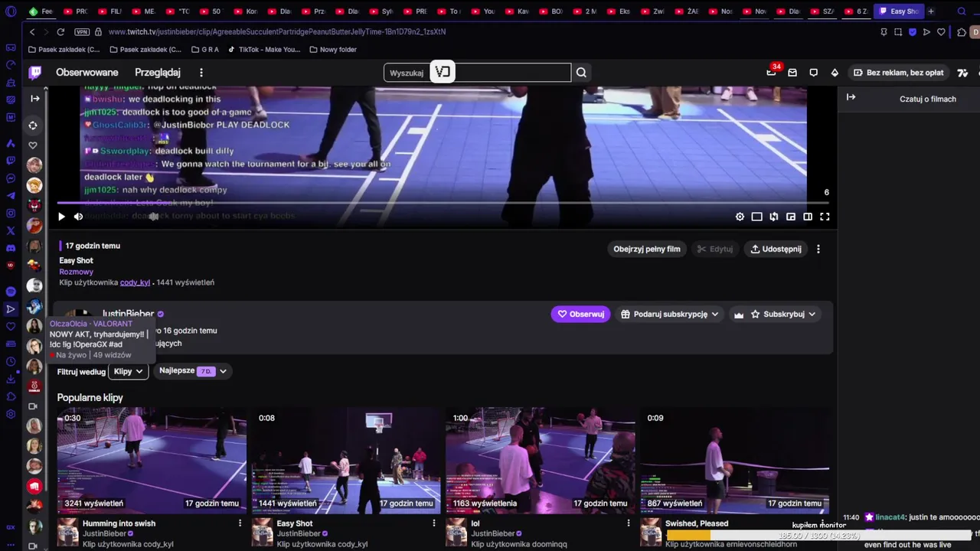Share the clip with Udostępnij
Screen dimensions: 980x551
tap(776, 249)
